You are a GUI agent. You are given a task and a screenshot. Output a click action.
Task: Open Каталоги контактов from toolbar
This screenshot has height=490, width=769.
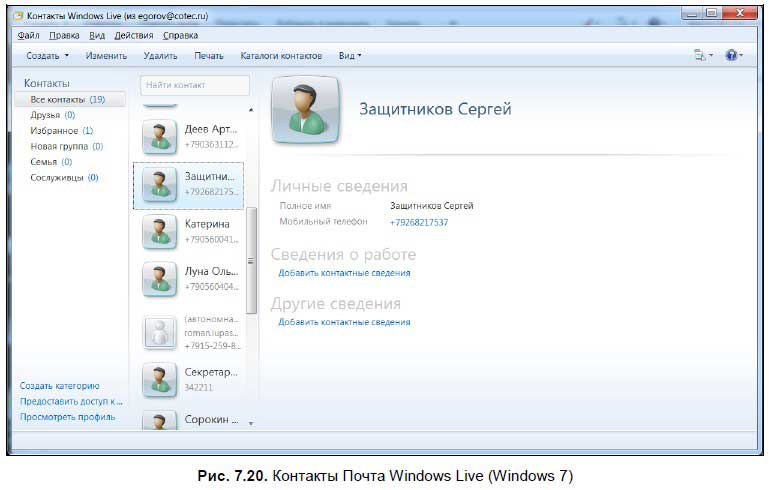[281, 56]
